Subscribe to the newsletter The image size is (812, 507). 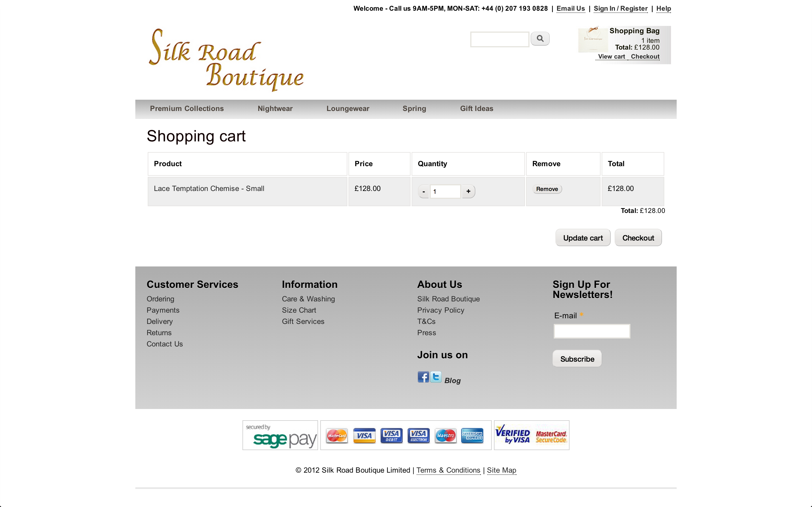point(577,359)
